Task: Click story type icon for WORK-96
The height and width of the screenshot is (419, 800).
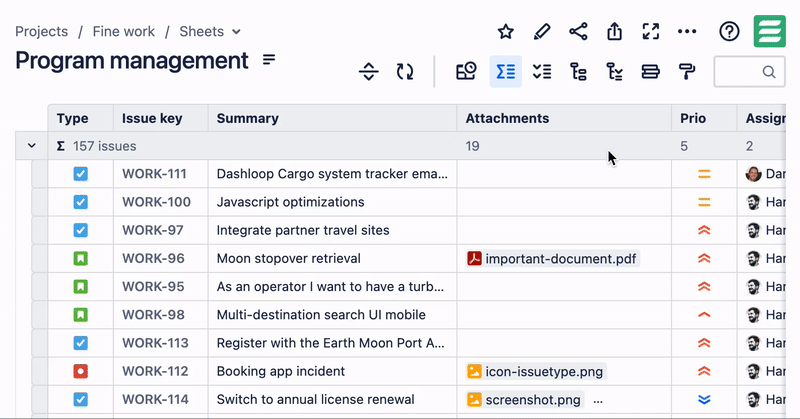Action: coord(81,259)
